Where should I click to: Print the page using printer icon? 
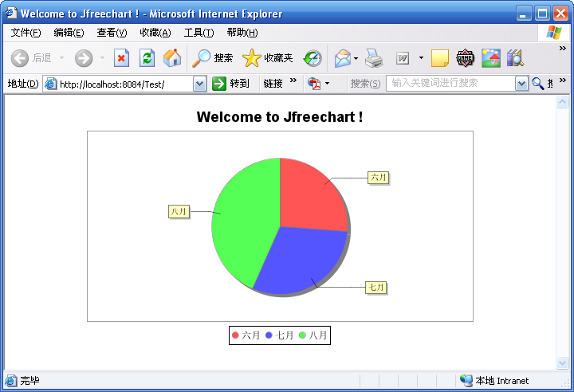[374, 58]
